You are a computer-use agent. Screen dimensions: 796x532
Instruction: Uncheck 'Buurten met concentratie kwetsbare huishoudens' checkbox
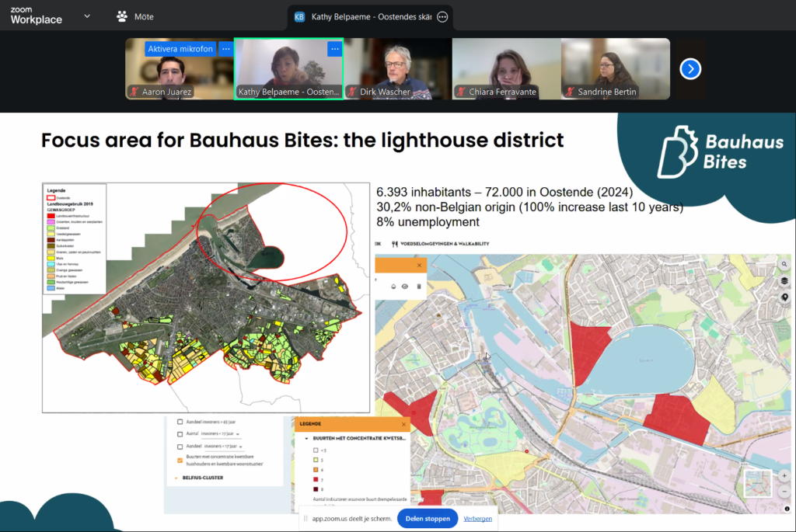point(180,459)
